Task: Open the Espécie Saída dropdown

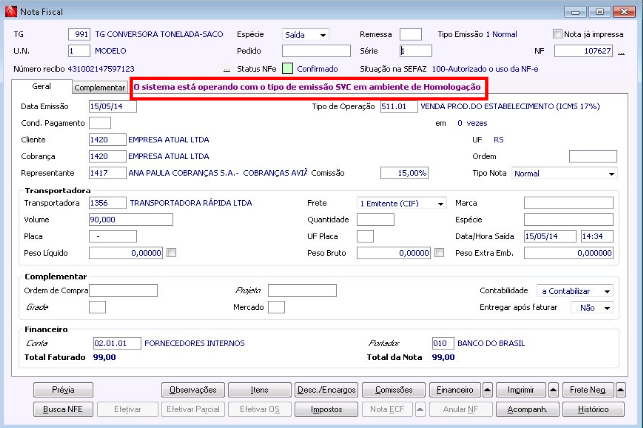Action: pyautogui.click(x=323, y=35)
